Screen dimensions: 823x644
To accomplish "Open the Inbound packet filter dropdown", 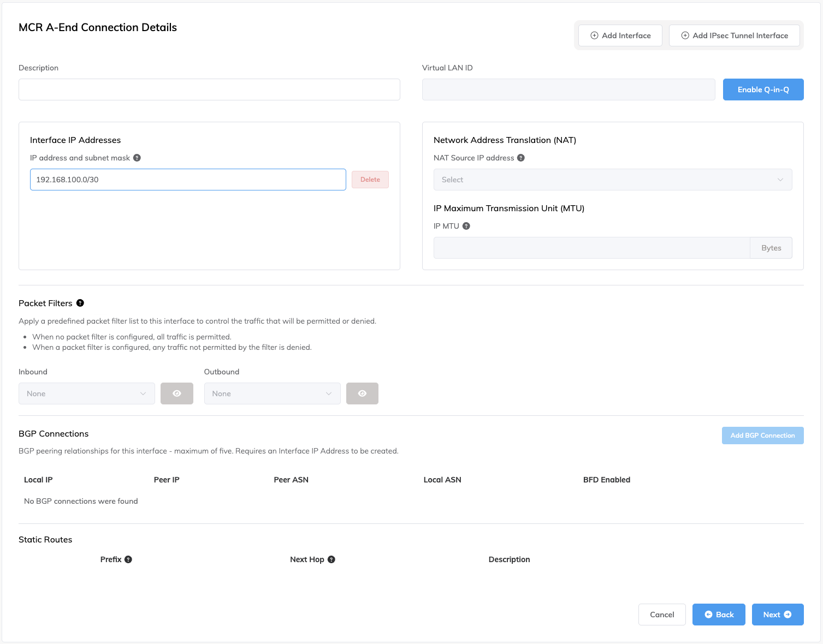I will [86, 393].
